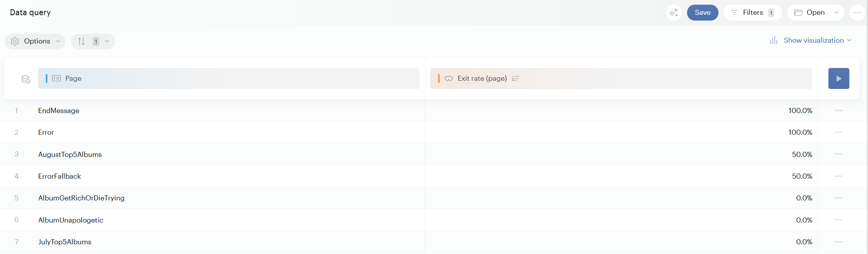Click the Options gear icon
The height and width of the screenshot is (254, 868).
click(15, 41)
